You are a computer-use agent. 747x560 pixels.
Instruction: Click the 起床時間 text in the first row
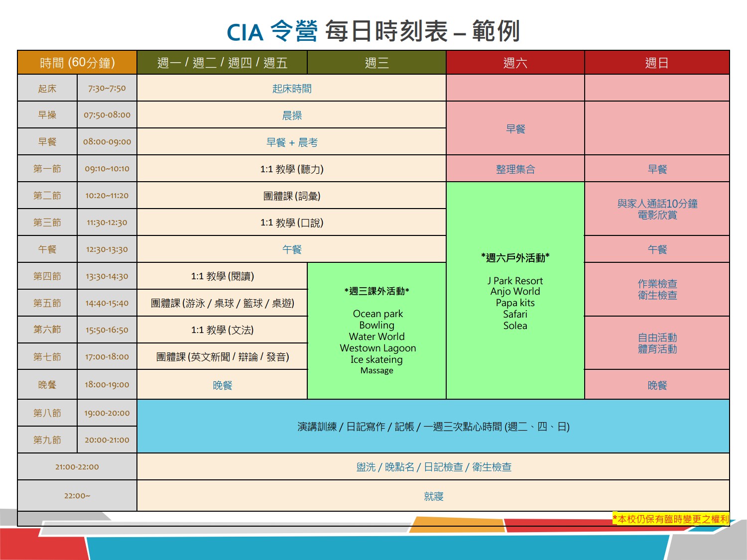[292, 89]
